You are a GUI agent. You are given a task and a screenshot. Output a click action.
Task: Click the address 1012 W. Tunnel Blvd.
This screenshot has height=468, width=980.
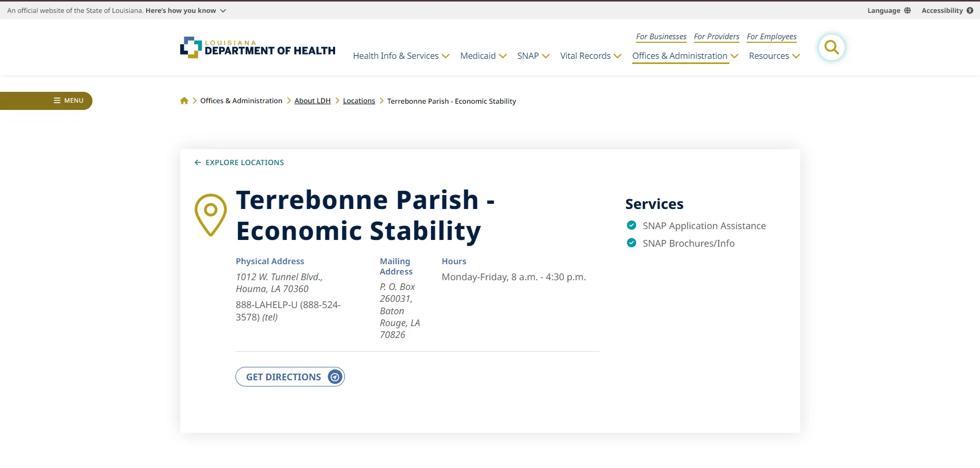[279, 283]
